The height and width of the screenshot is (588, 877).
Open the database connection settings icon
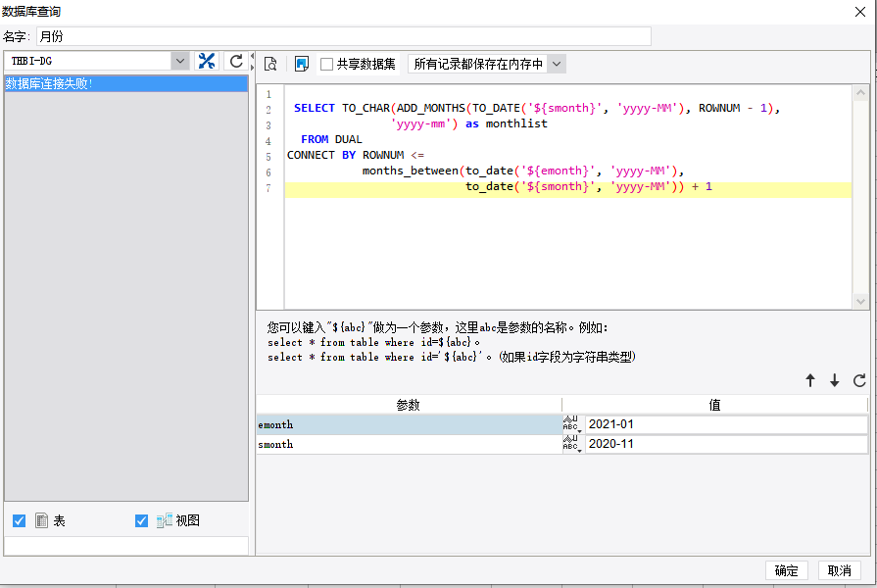click(207, 61)
